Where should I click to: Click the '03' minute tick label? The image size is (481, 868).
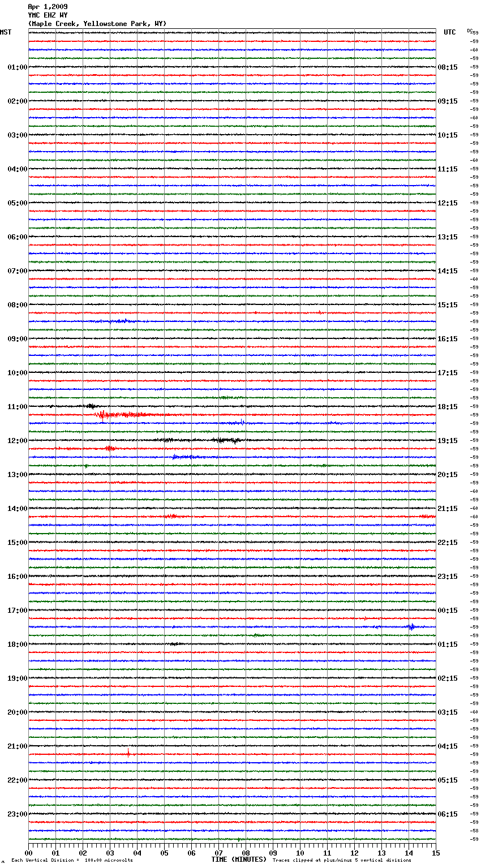pos(110,853)
